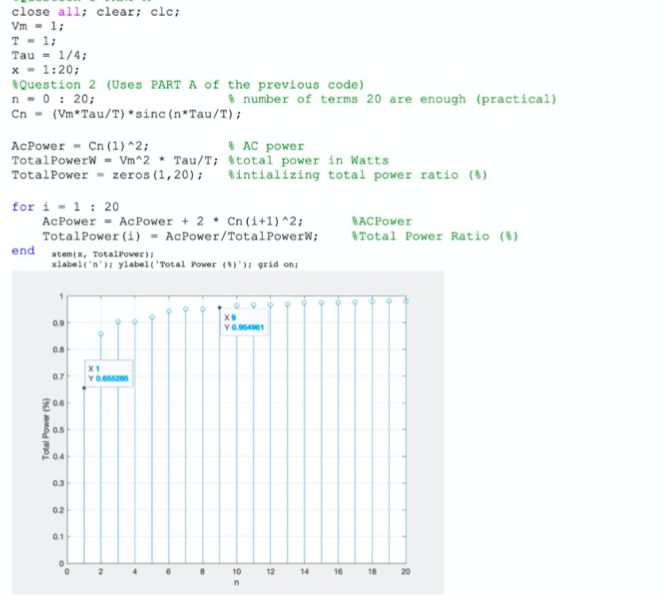Click the x-axis tick label '10'
The height and width of the screenshot is (595, 664).
coord(236,572)
